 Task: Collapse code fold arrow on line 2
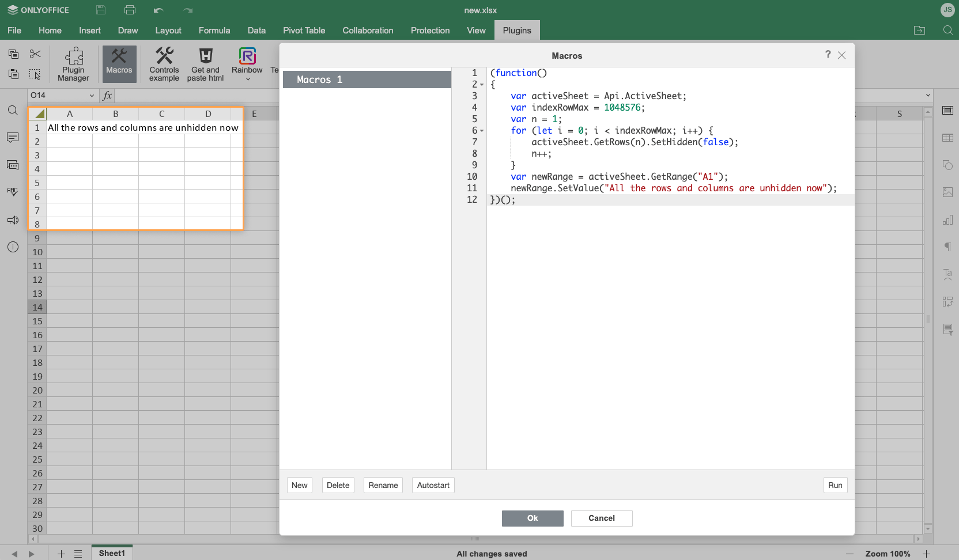[482, 85]
